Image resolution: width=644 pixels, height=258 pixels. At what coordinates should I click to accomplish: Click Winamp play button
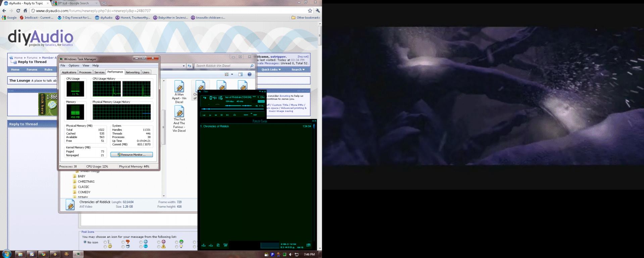pos(210,115)
